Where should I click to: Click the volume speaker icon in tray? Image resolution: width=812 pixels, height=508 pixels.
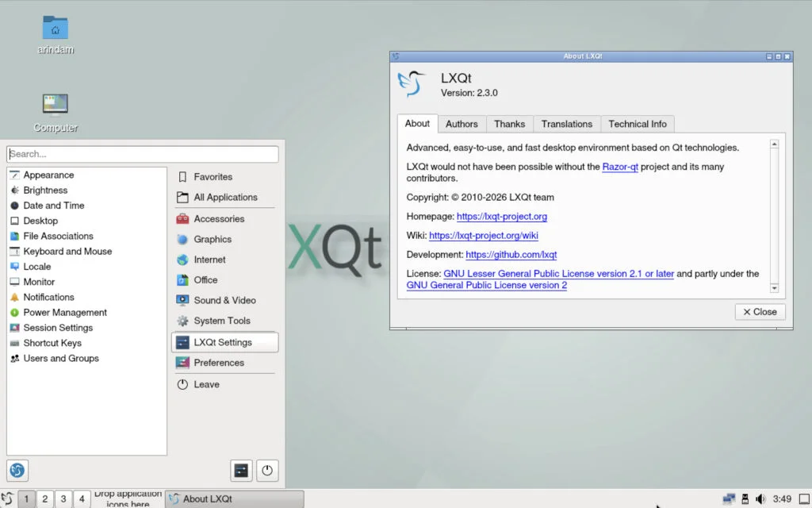pyautogui.click(x=760, y=498)
